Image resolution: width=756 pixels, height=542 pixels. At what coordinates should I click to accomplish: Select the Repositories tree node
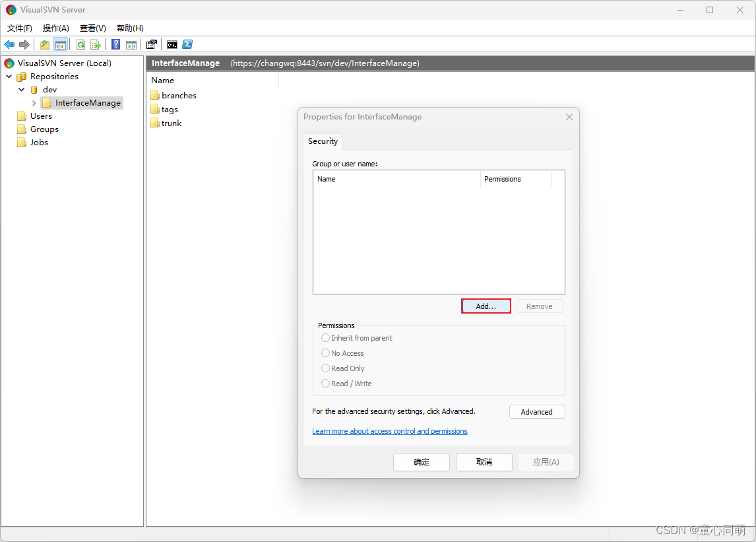[54, 77]
